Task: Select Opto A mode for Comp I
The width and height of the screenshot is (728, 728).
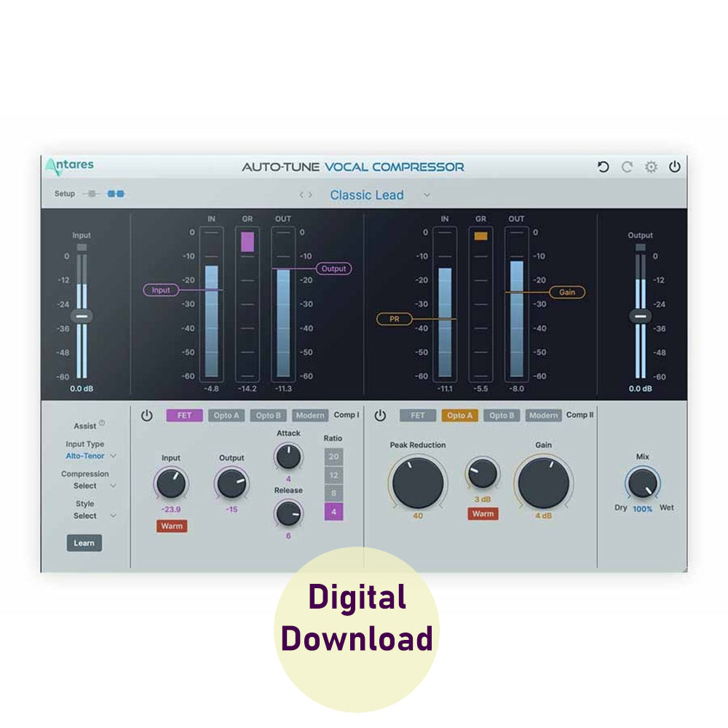Action: pos(226,415)
